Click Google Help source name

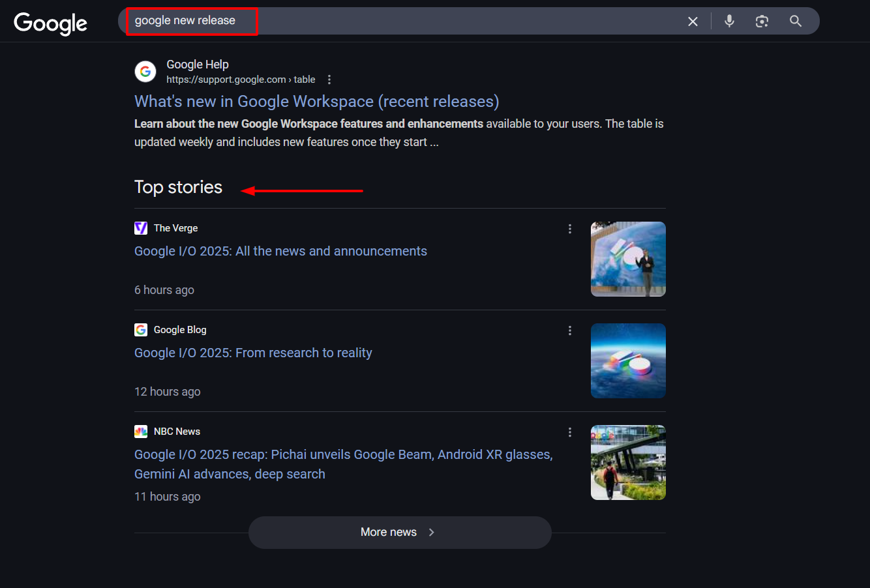click(198, 65)
